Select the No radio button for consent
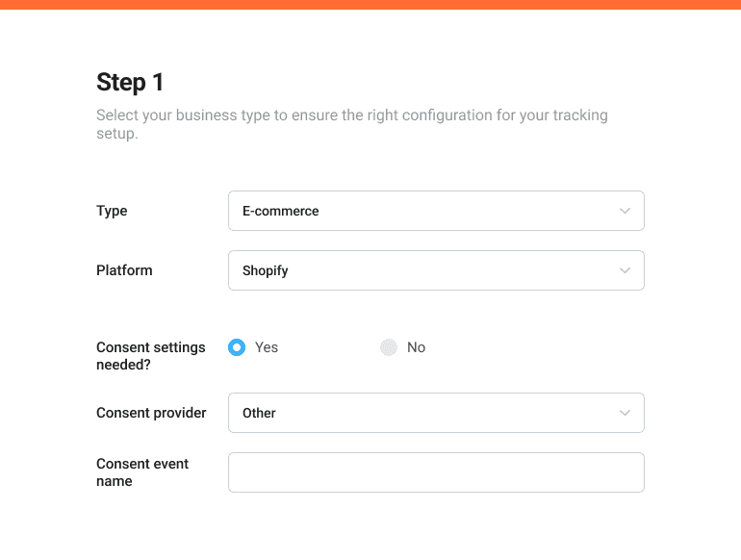 click(389, 347)
